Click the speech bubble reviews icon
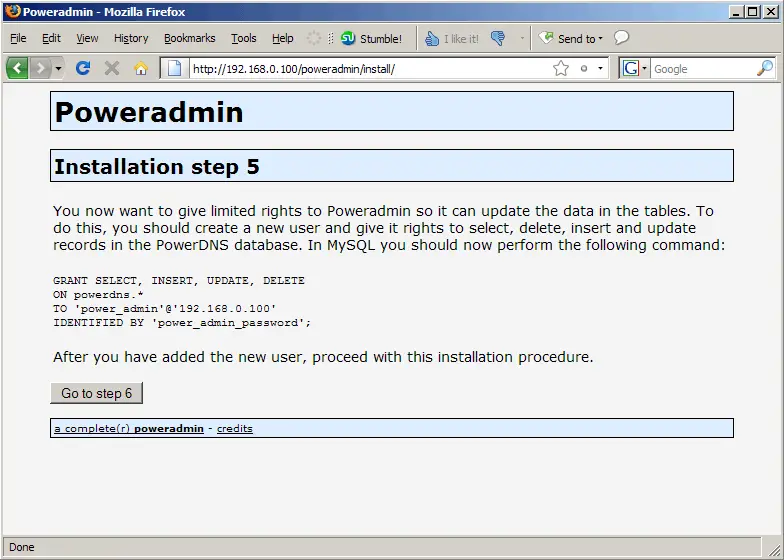The width and height of the screenshot is (784, 560). pos(621,38)
